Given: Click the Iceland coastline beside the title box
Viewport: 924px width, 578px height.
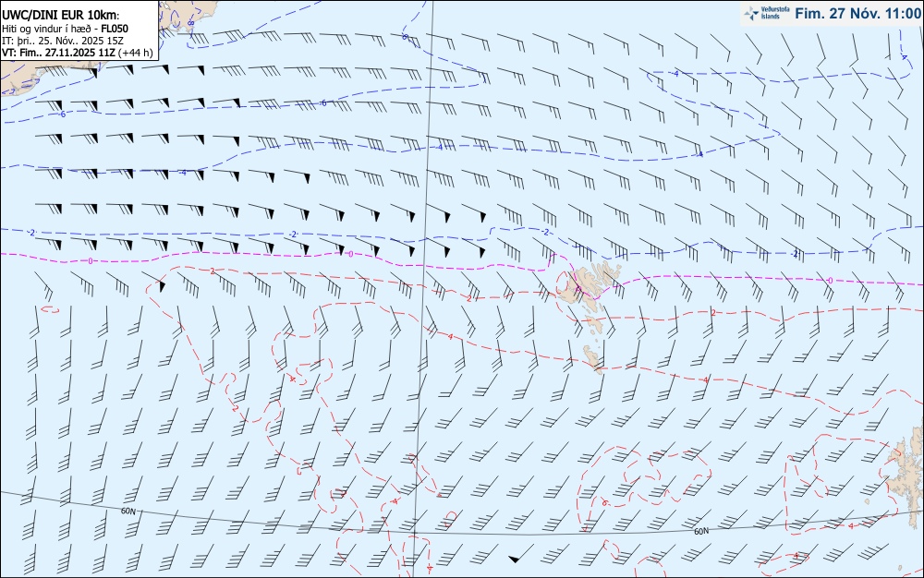Looking at the screenshot, I should [188, 17].
